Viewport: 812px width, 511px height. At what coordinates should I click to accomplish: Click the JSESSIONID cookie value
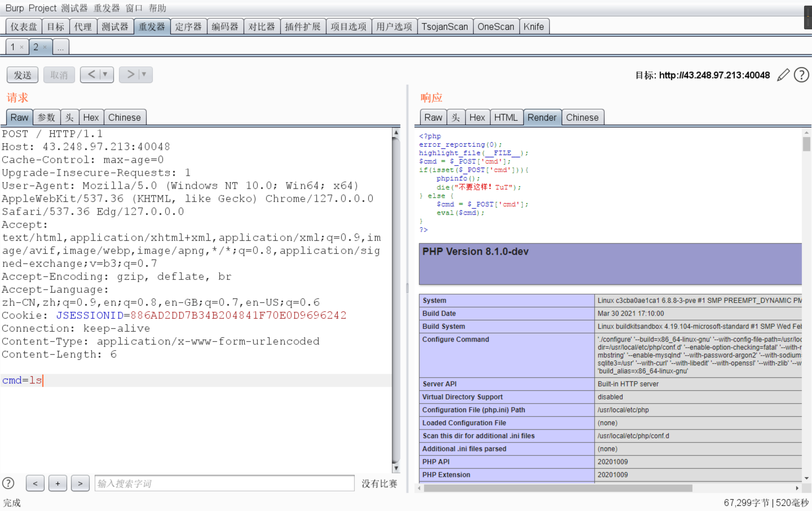tap(238, 315)
